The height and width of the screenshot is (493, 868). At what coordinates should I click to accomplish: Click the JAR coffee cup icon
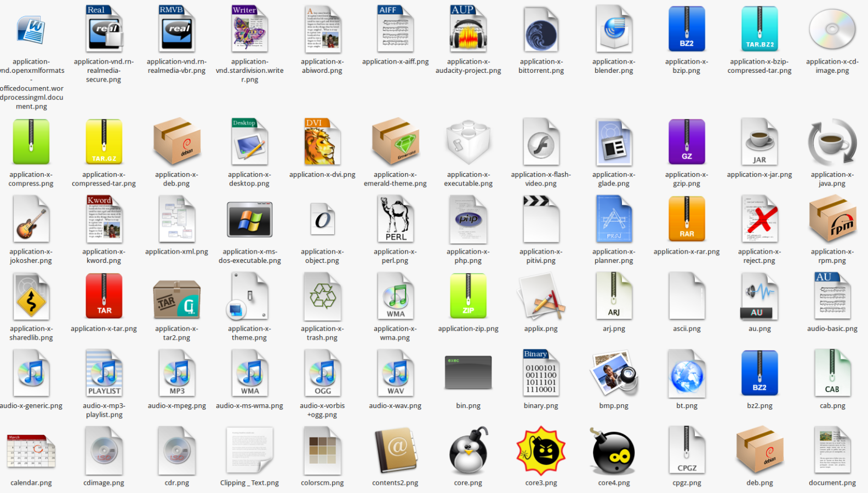click(x=759, y=142)
